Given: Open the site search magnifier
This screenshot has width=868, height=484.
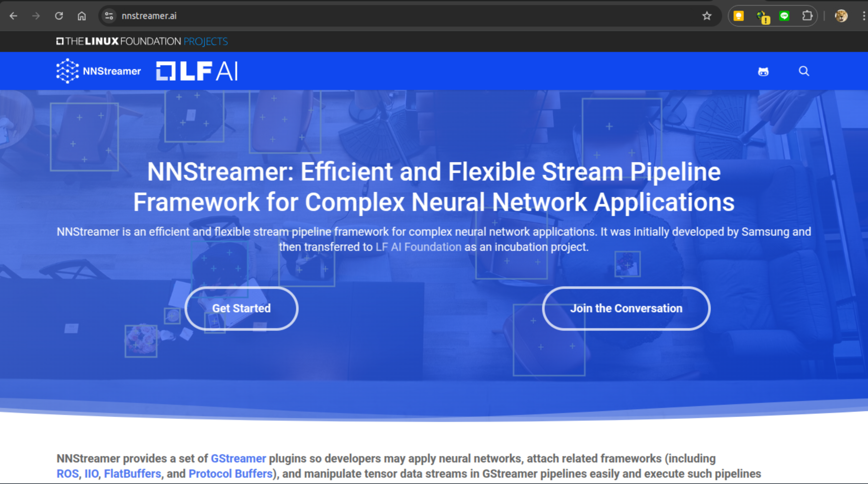Looking at the screenshot, I should coord(804,71).
